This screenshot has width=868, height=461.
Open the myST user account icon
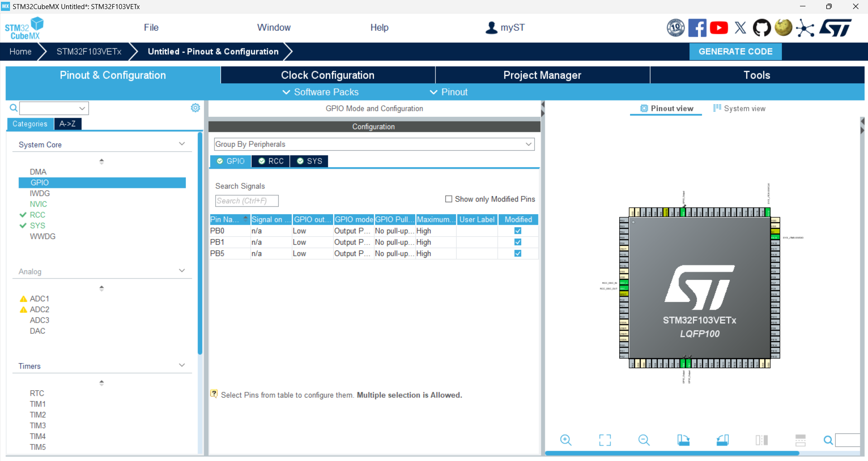(491, 28)
